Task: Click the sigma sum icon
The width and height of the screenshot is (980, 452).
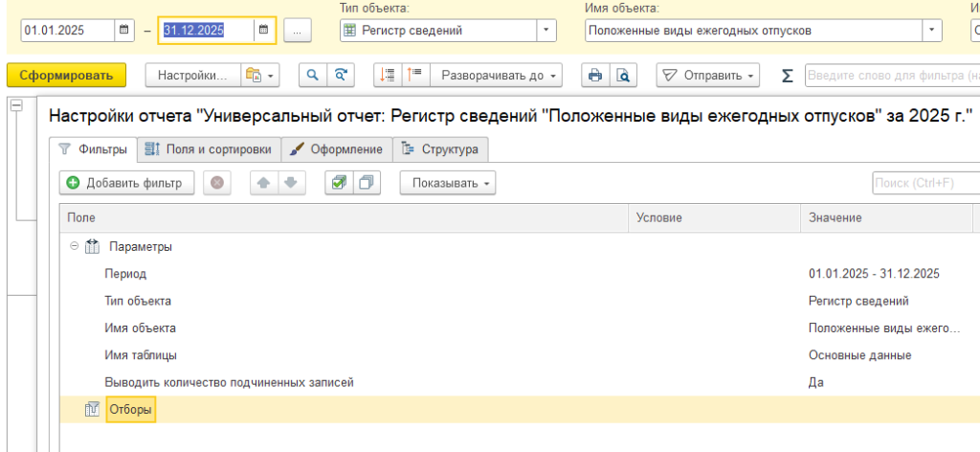Action: point(788,75)
